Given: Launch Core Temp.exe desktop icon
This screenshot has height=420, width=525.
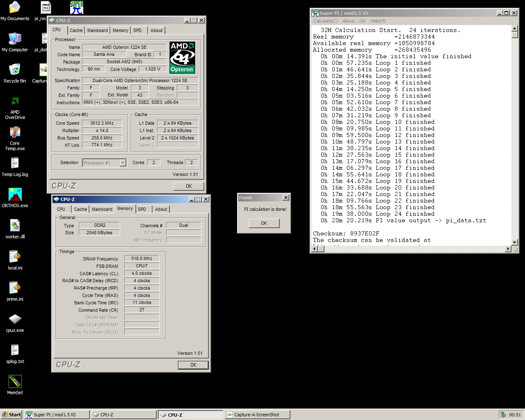Looking at the screenshot, I should point(15,139).
